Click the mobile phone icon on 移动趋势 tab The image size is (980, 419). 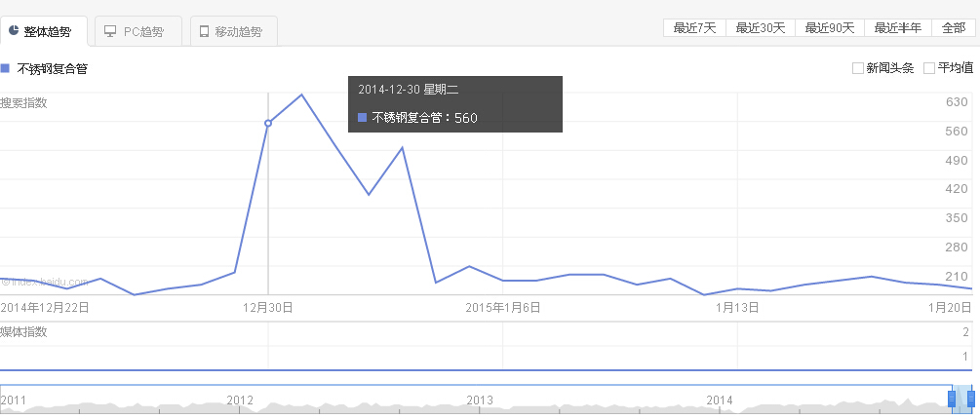[204, 31]
